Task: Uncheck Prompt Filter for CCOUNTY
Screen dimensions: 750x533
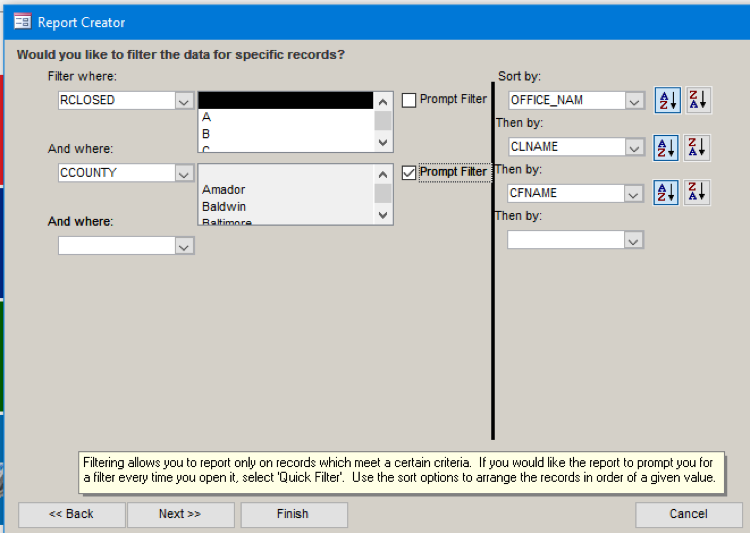Action: pyautogui.click(x=409, y=172)
